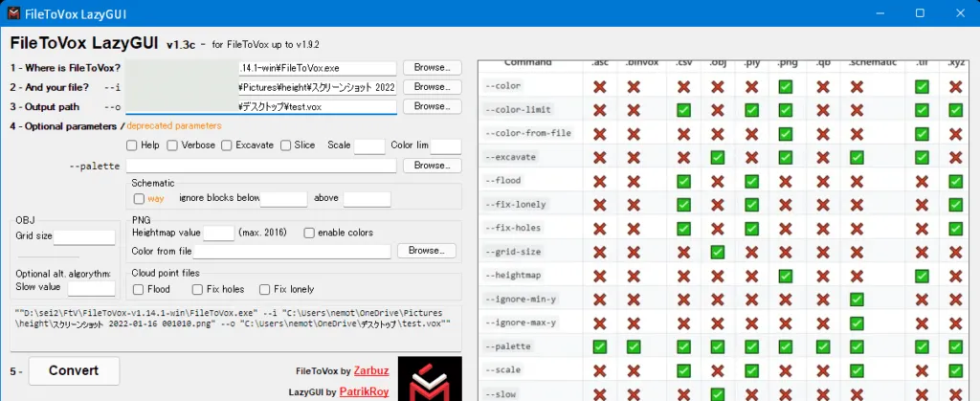
Task: Browse for the input file (--i)
Action: [x=433, y=87]
